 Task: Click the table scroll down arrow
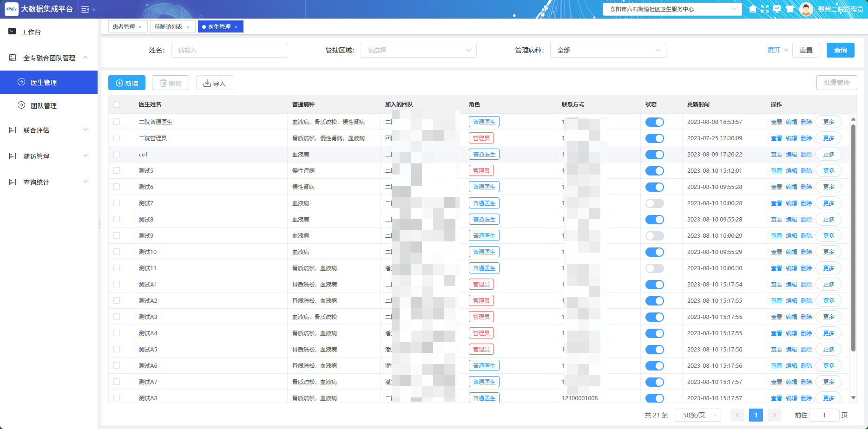tap(853, 398)
